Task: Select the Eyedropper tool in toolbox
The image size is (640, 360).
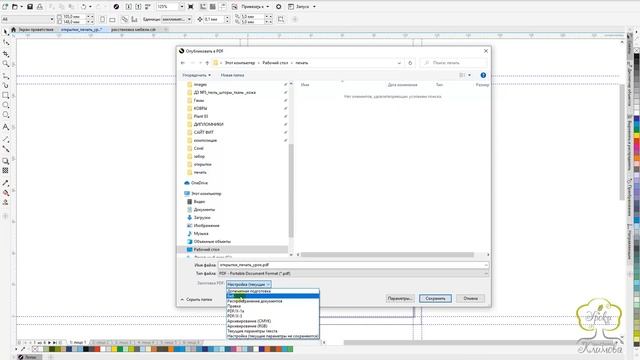Action: click(5, 183)
